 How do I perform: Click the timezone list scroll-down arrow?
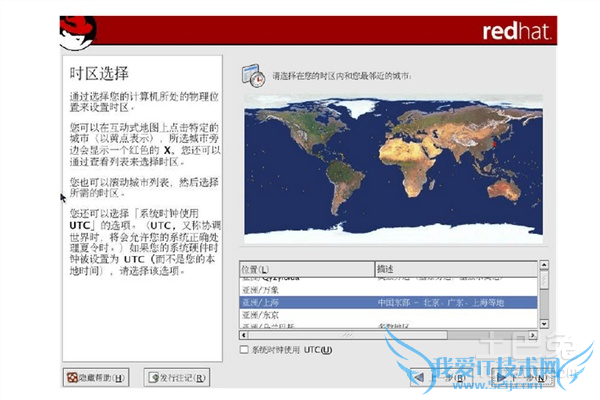click(544, 324)
